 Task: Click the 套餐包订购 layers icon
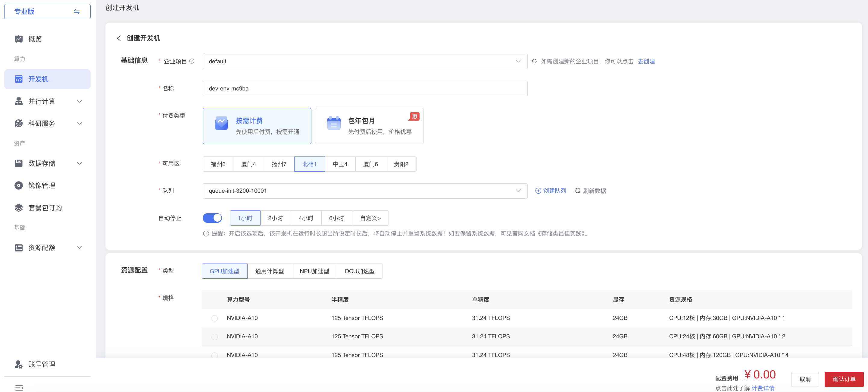[19, 207]
